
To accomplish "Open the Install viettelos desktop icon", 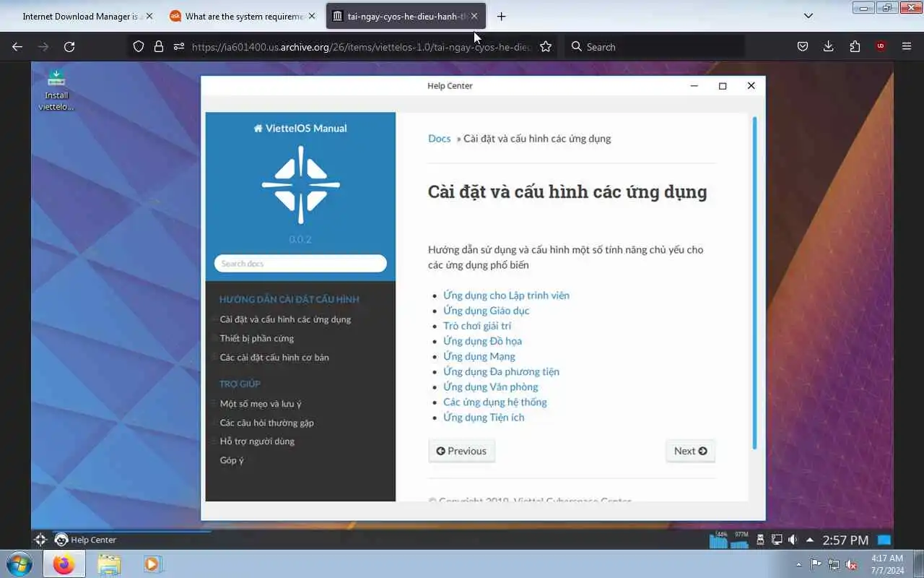I will click(x=56, y=90).
